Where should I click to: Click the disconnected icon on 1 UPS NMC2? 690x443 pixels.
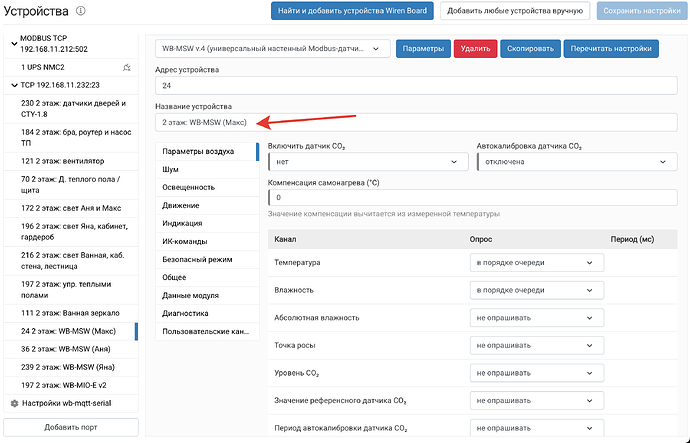click(127, 67)
